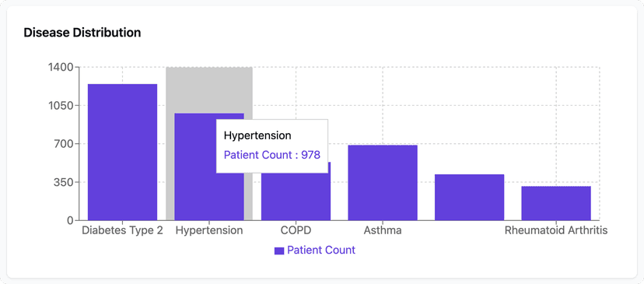
Task: Click the unlabeled bar between Asthma and Rheumatoid Arthritis
Action: 469,198
